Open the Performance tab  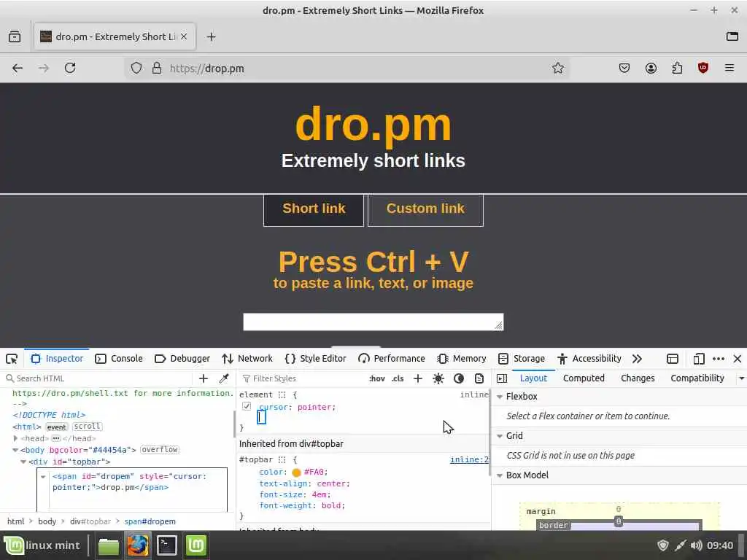click(392, 359)
